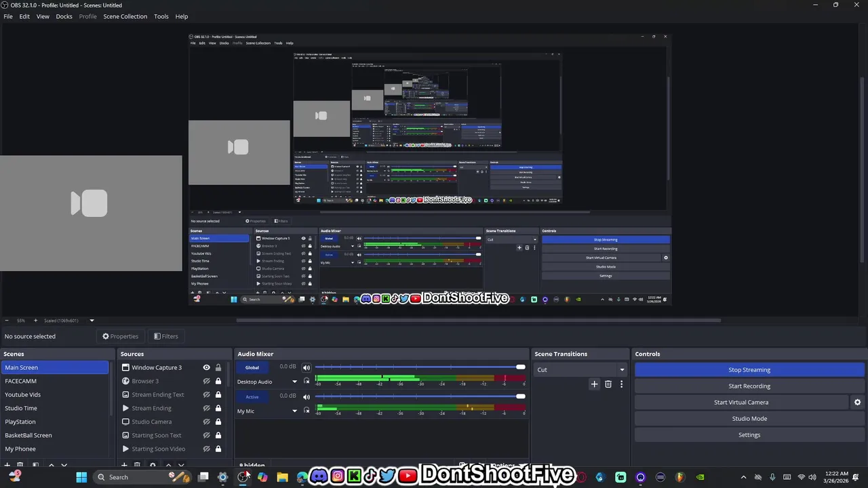The image size is (868, 488).
Task: Open Windows Start menu
Action: pos(81,477)
